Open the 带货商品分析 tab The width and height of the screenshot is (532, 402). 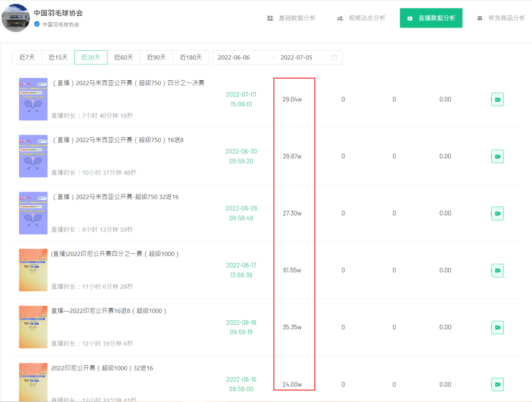501,18
